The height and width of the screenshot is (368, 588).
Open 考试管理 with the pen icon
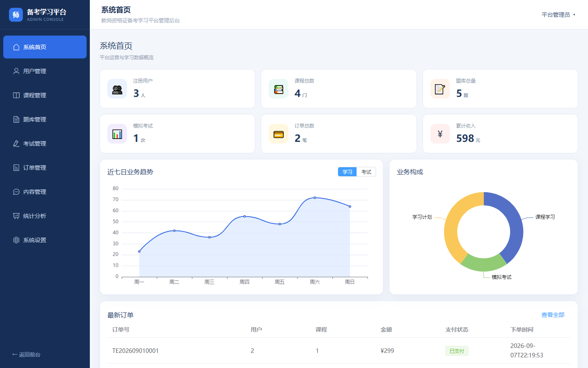(45, 144)
